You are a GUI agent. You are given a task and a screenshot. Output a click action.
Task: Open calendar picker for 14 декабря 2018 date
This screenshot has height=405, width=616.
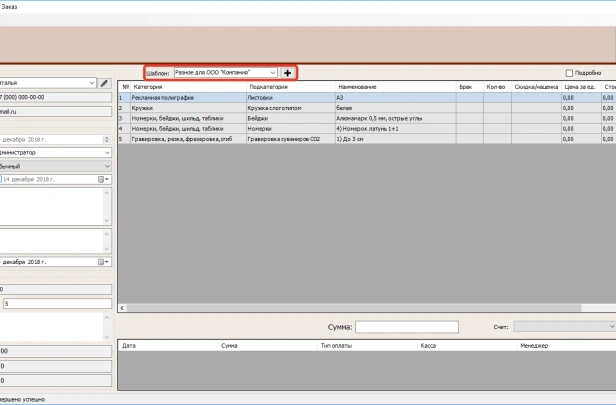(x=101, y=179)
